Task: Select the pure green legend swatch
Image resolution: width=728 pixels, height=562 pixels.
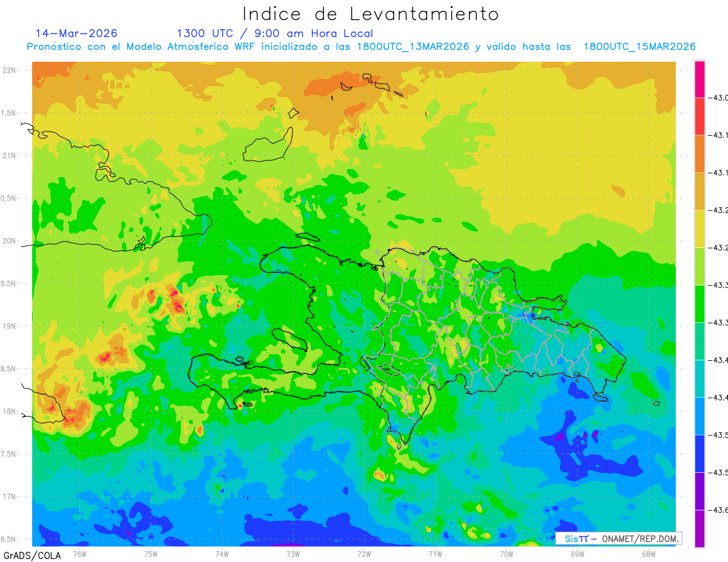Action: tap(699, 304)
